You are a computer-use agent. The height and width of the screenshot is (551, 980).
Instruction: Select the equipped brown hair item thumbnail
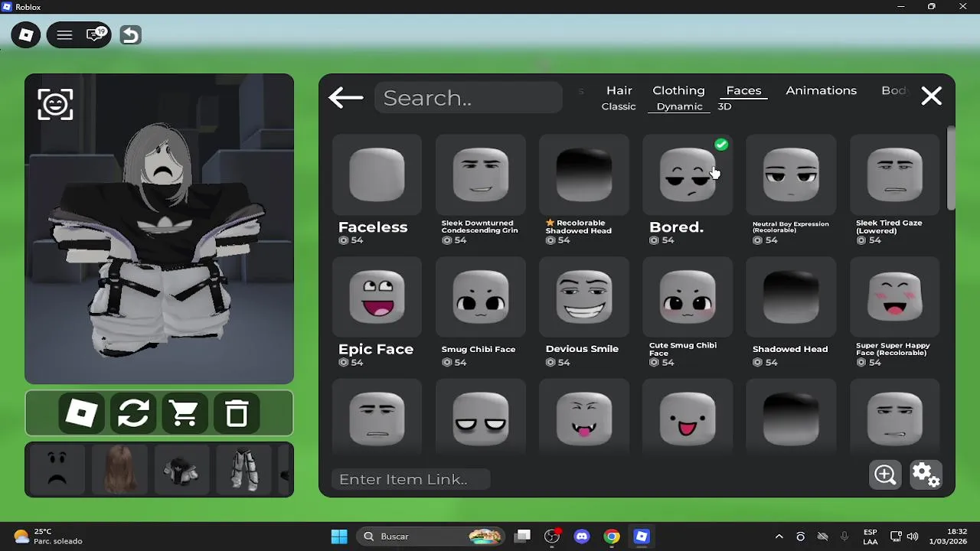(x=120, y=469)
